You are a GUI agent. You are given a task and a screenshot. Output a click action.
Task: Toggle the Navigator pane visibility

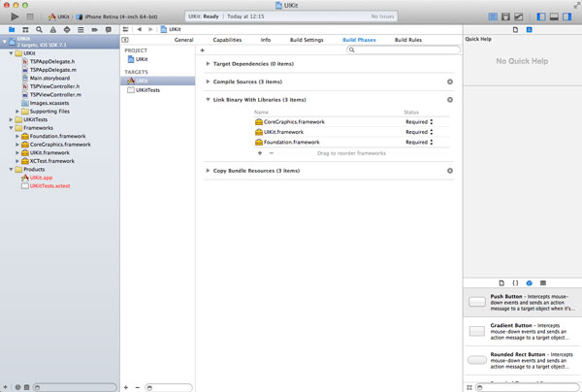(x=541, y=16)
